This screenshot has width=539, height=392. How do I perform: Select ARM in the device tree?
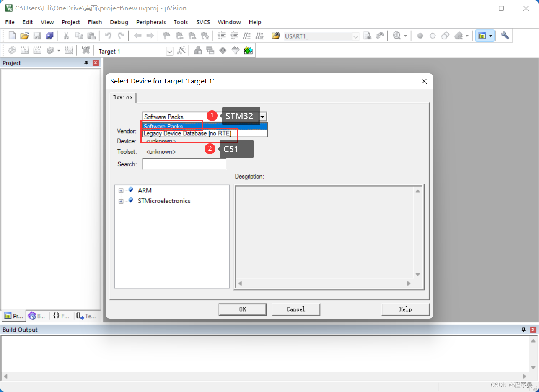tap(145, 190)
